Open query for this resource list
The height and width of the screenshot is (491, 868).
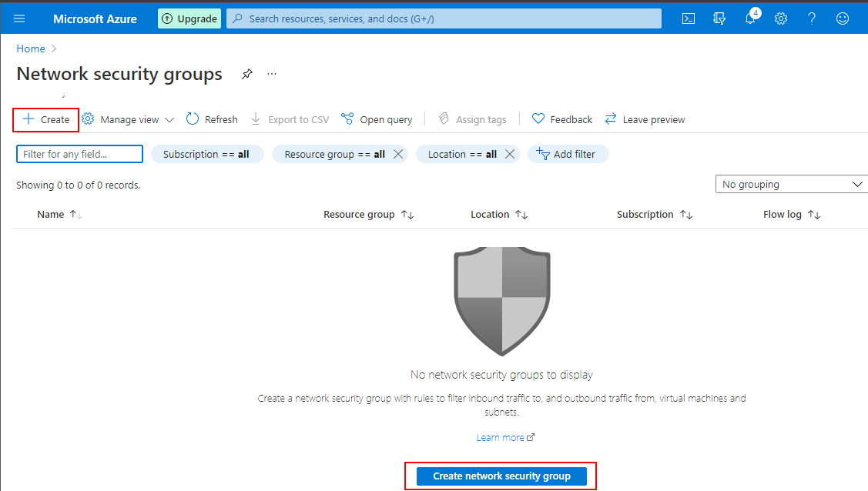(377, 119)
